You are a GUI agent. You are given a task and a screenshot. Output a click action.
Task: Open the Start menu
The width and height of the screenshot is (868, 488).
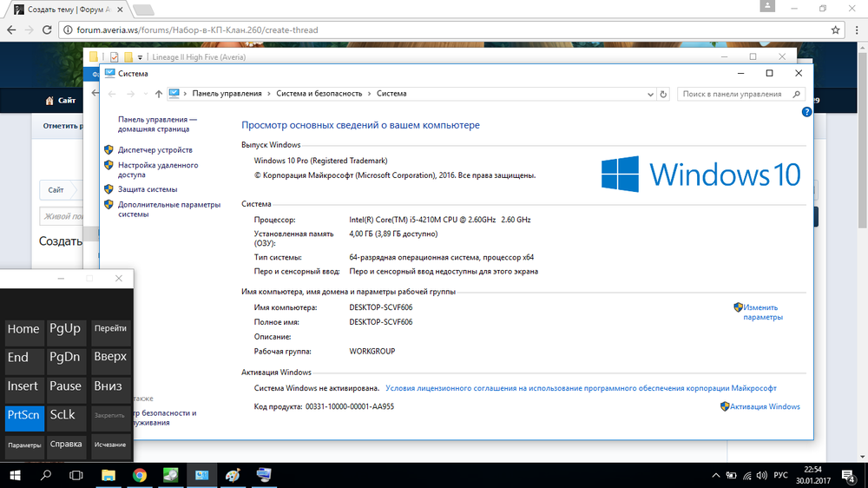15,475
